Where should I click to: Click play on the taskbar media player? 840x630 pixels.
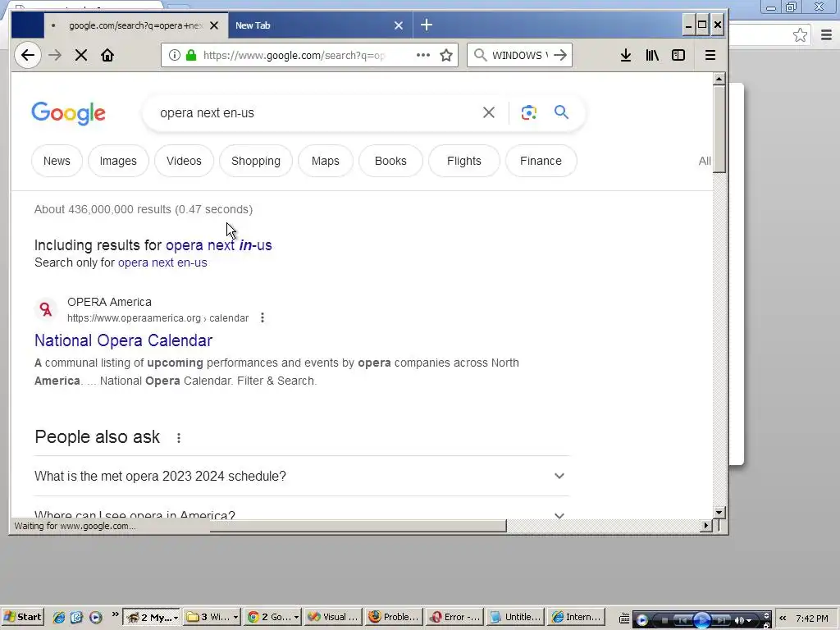[702, 620]
